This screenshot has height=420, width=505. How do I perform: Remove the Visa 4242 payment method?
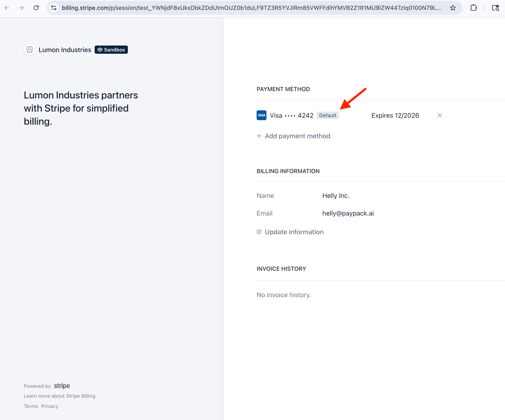pyautogui.click(x=440, y=115)
